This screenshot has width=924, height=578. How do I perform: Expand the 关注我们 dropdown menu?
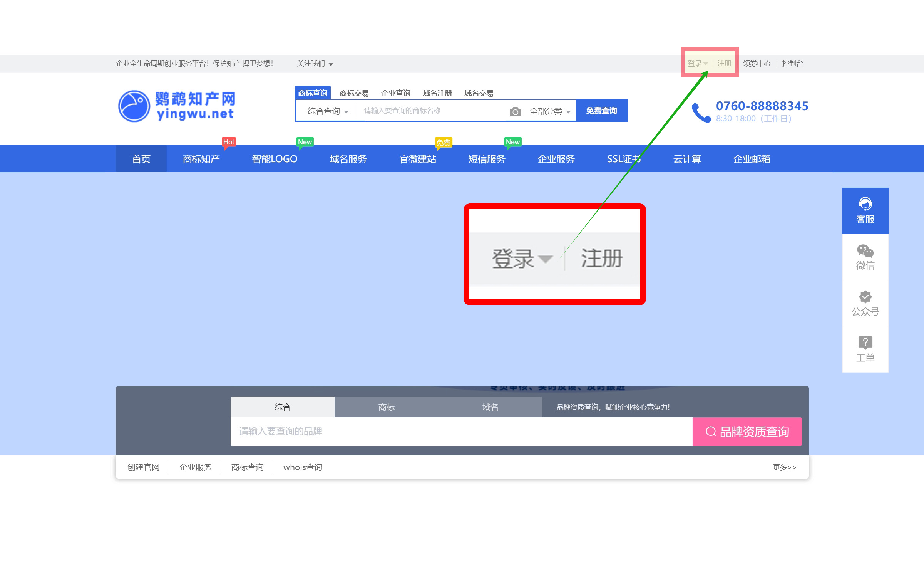[315, 64]
